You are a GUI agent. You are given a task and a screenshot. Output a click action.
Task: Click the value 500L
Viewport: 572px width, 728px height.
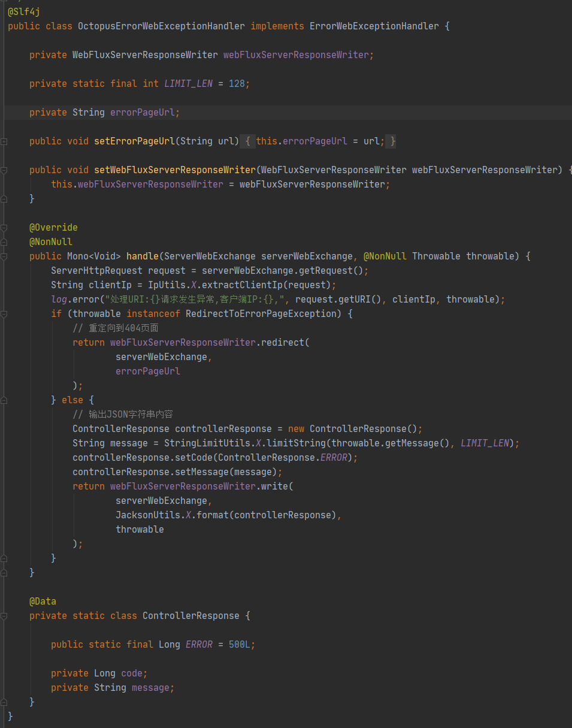[x=240, y=645]
